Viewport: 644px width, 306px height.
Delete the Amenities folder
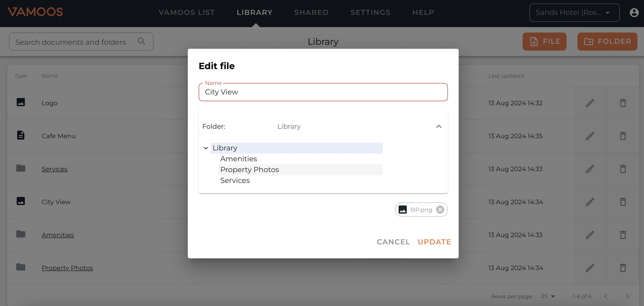[623, 235]
